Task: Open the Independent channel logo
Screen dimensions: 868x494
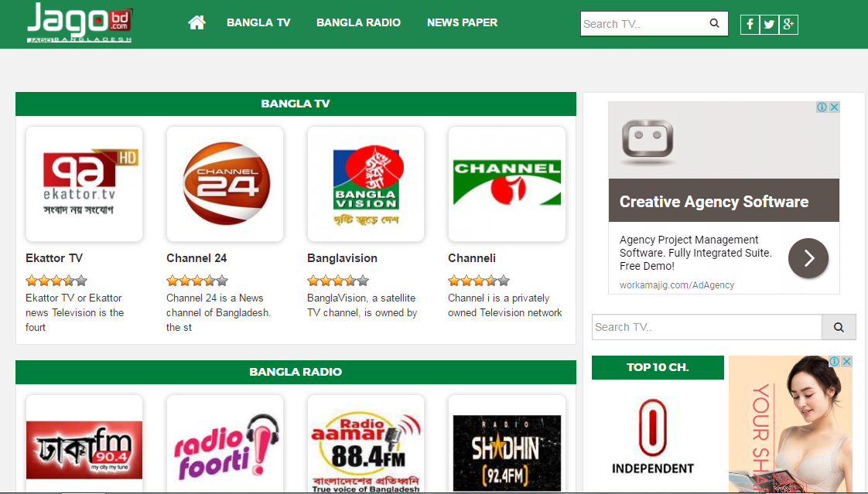Action: pyautogui.click(x=653, y=437)
